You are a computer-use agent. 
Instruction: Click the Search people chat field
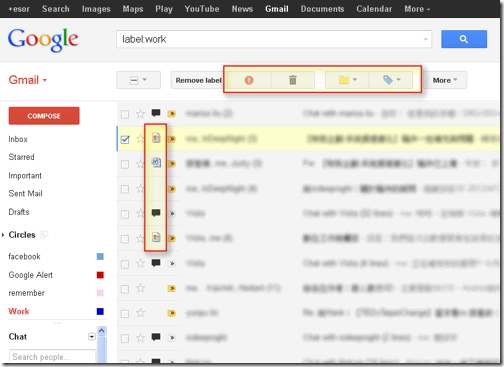click(x=52, y=357)
